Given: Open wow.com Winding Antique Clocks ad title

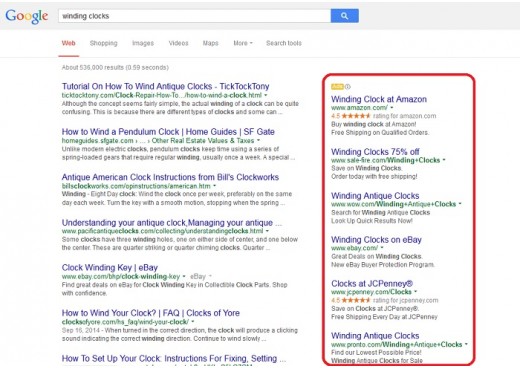Looking at the screenshot, I should click(x=375, y=196).
